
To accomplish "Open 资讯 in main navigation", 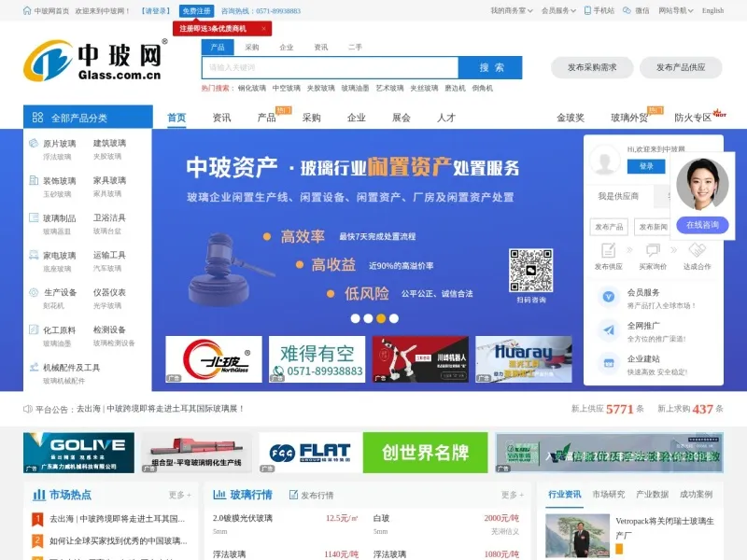I will pos(221,118).
